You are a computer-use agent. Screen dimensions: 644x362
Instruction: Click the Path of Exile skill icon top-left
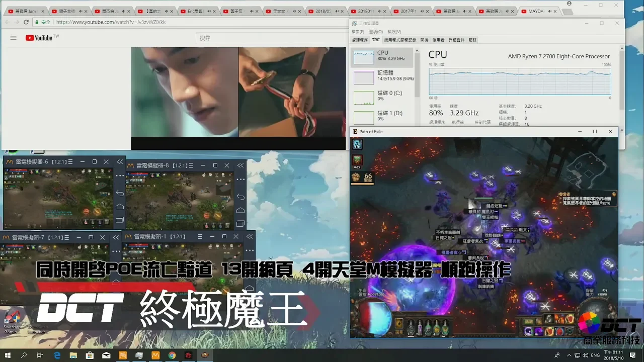[x=357, y=144]
